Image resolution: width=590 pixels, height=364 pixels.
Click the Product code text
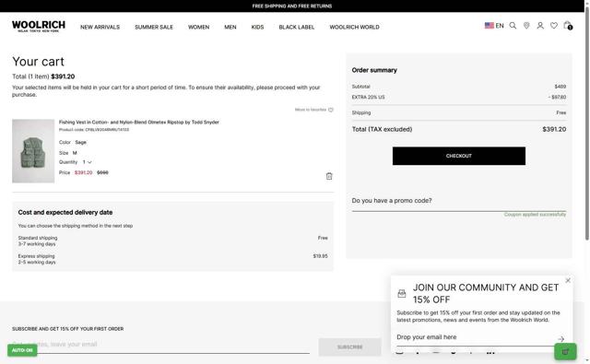(94, 130)
